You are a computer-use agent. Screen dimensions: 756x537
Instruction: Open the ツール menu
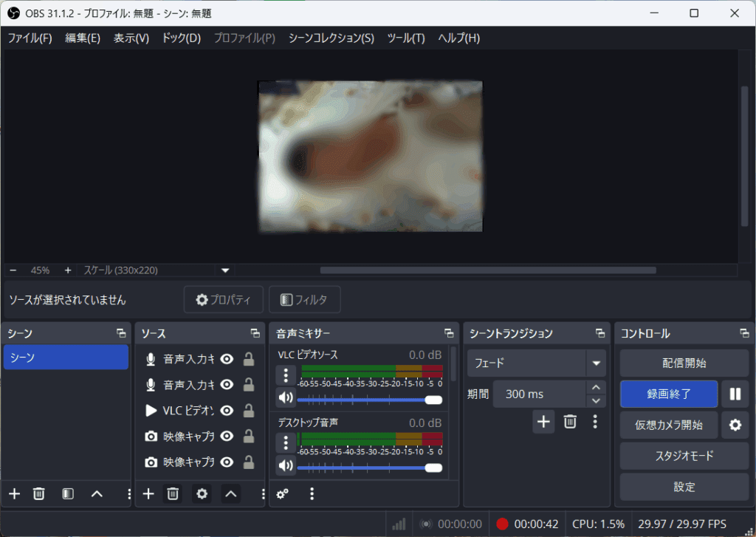click(x=405, y=38)
